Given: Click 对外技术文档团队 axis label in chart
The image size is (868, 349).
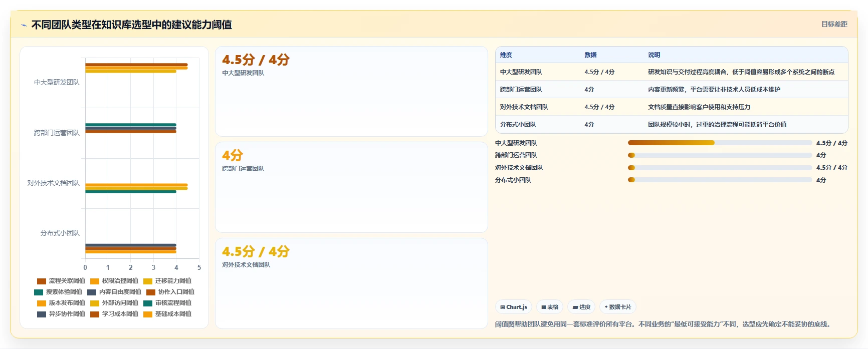Looking at the screenshot, I should (x=53, y=183).
